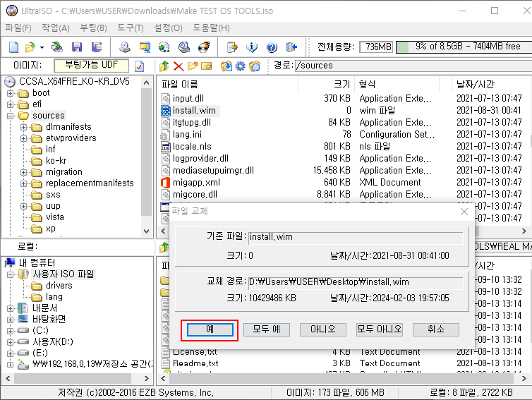The height and width of the screenshot is (400, 532).
Task: Click the Extract files icon in image toolbar
Action: point(226,66)
